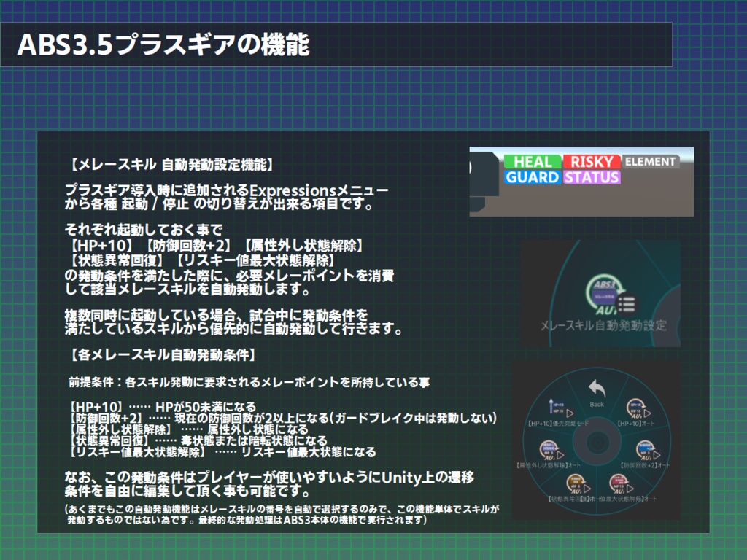This screenshot has width=747, height=560.
Task: Click the line starting with 前提条件
Action: [x=249, y=382]
